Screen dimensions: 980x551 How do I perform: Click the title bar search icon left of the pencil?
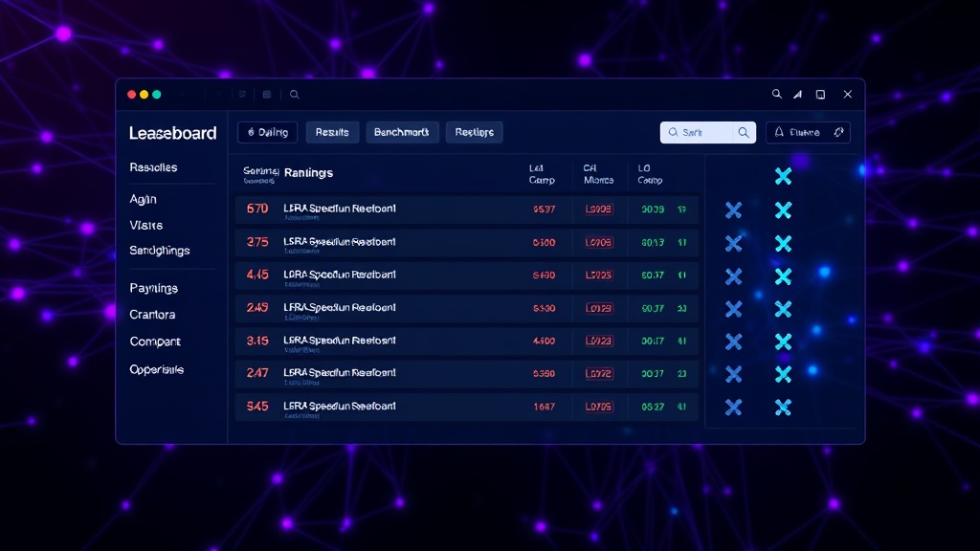point(776,94)
